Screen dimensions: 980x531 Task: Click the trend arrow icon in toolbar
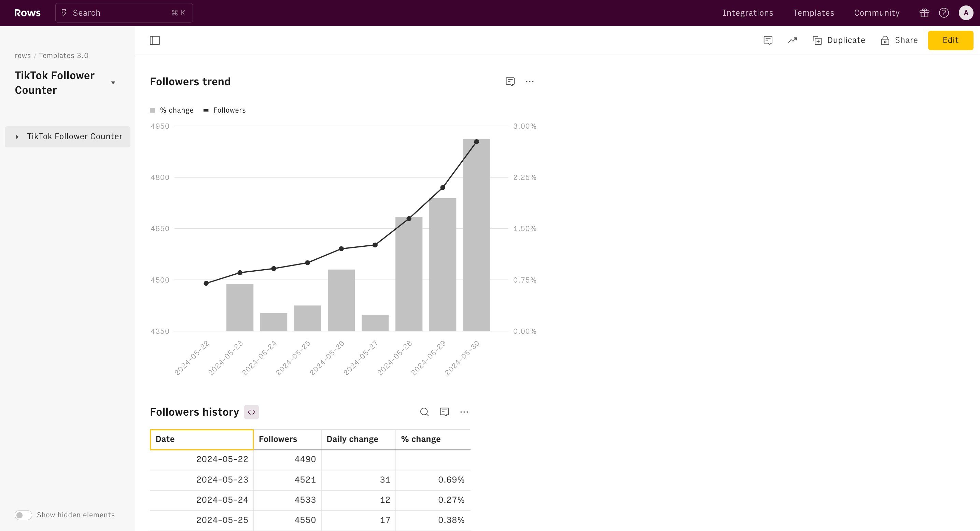[x=792, y=40]
